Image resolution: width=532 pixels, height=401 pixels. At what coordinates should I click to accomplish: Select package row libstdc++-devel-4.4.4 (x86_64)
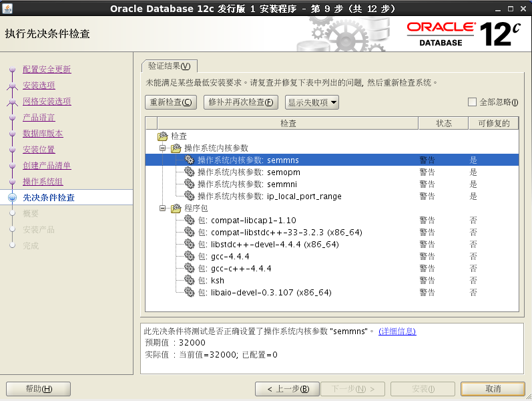(x=332, y=244)
